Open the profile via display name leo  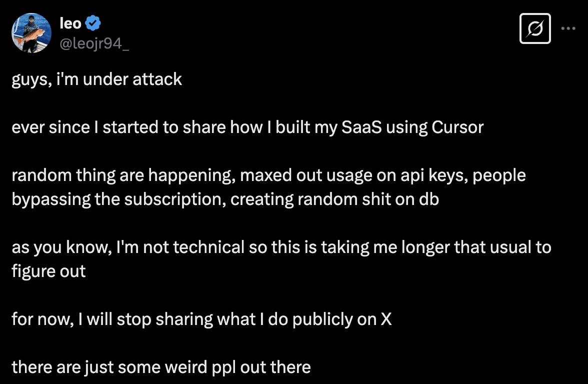(70, 23)
